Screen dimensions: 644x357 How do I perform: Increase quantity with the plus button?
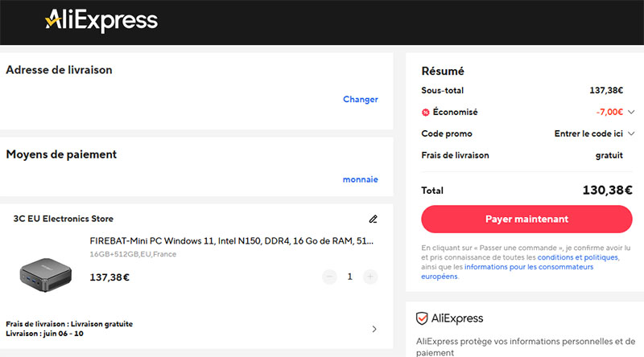pos(370,277)
